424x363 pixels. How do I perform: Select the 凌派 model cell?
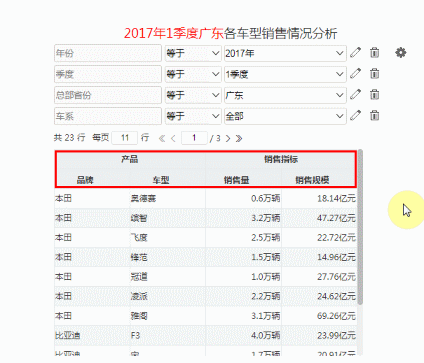tap(167, 296)
